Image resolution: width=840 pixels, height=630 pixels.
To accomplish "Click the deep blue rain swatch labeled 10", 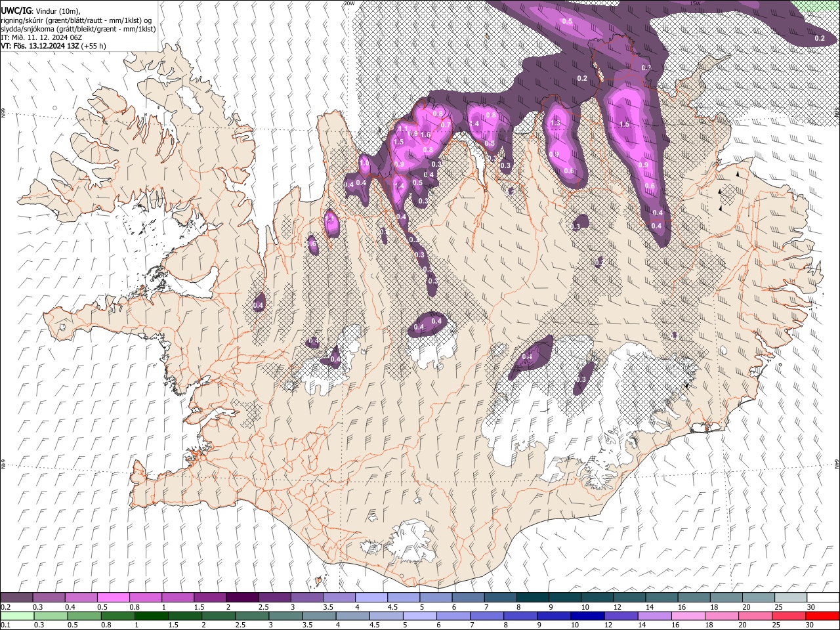I will pos(588,616).
